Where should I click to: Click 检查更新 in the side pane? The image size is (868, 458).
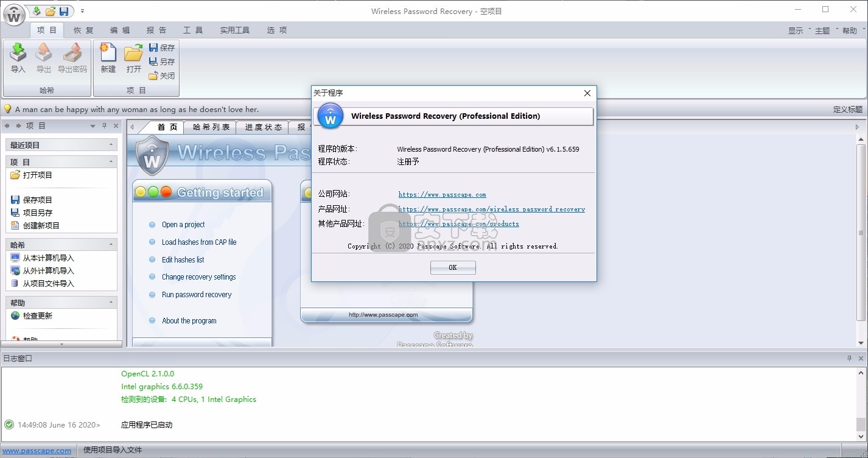pyautogui.click(x=32, y=315)
